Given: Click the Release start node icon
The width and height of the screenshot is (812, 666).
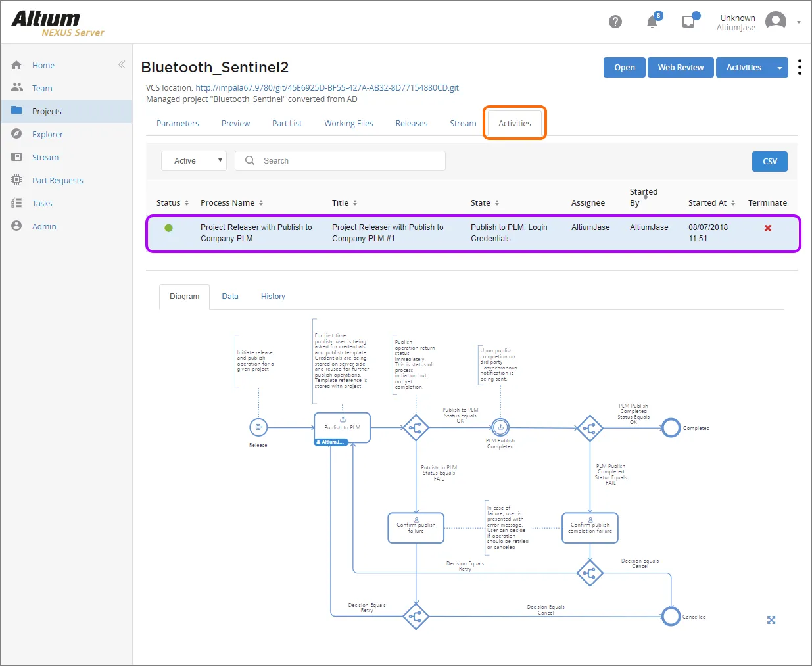Looking at the screenshot, I should click(x=258, y=427).
